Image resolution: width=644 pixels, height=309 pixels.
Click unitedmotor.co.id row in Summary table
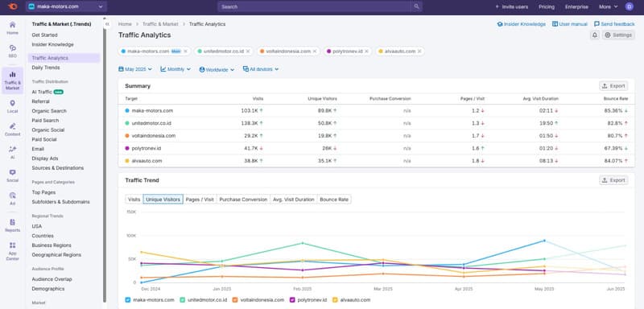tap(376, 123)
